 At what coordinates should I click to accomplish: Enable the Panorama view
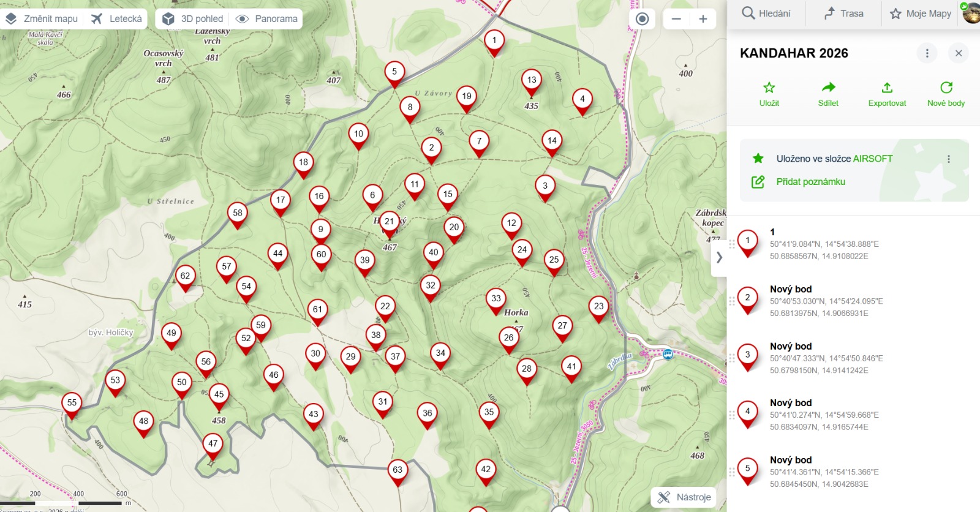click(267, 19)
